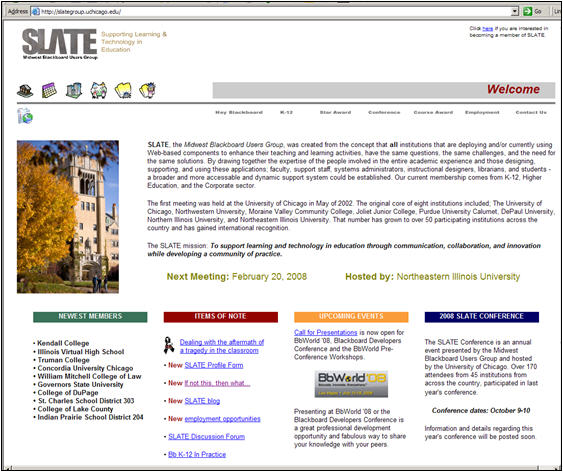Image resolution: width=563 pixels, height=472 pixels.
Task: Open the employment opportunities link
Action: pos(222,419)
